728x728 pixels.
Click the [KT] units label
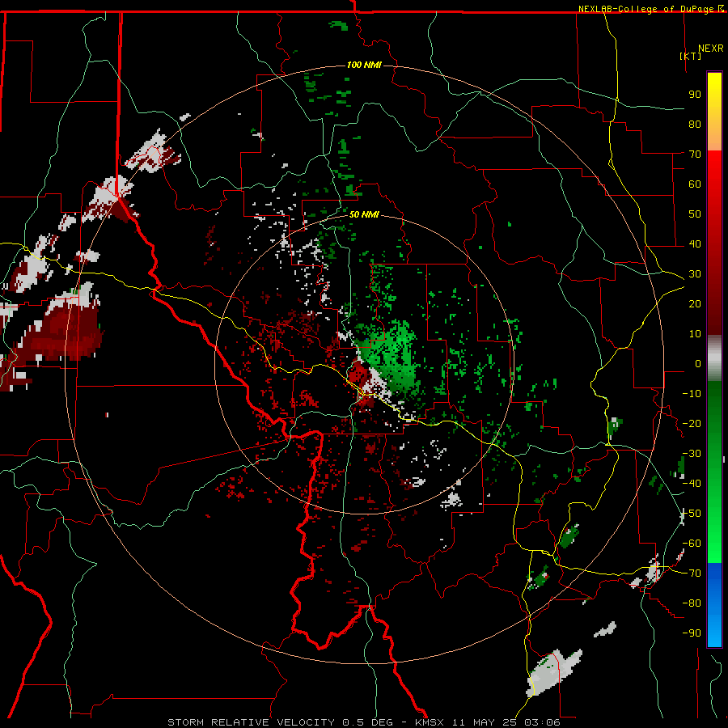691,56
